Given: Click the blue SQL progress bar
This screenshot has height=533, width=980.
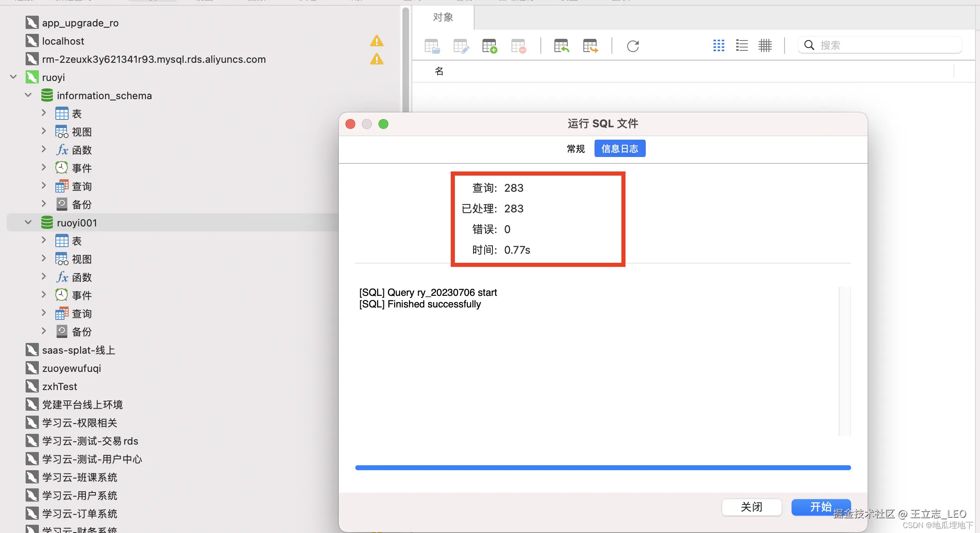Looking at the screenshot, I should coord(603,467).
